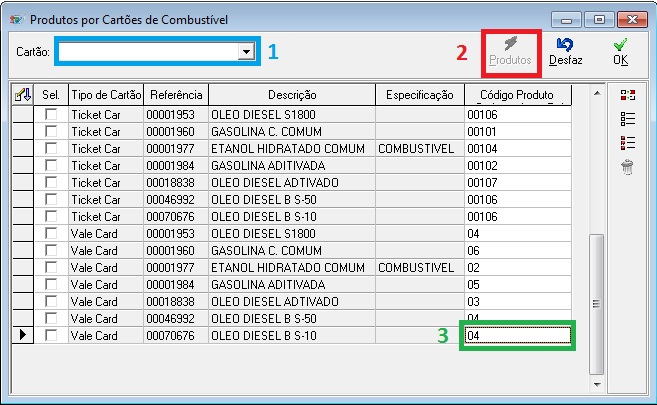Check the Ticket Car OLEO DIESEL S1800 checkbox
The image size is (657, 405).
tap(51, 115)
